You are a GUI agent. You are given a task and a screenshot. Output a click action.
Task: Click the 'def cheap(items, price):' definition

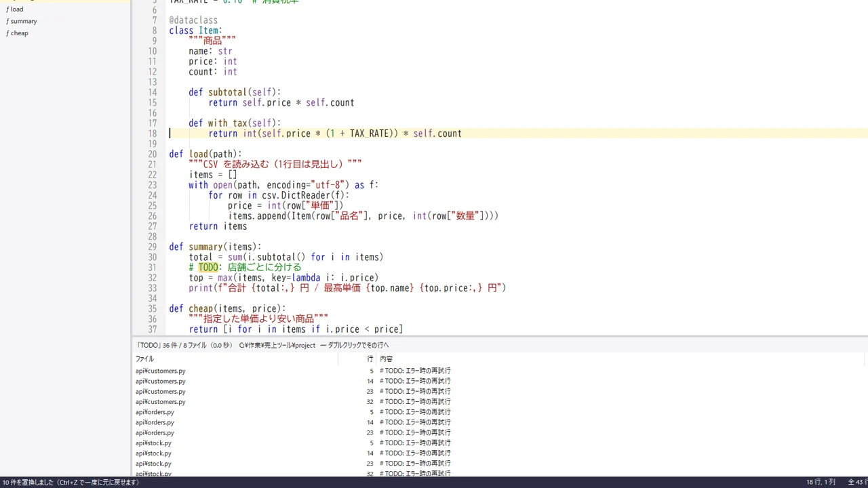pos(227,308)
